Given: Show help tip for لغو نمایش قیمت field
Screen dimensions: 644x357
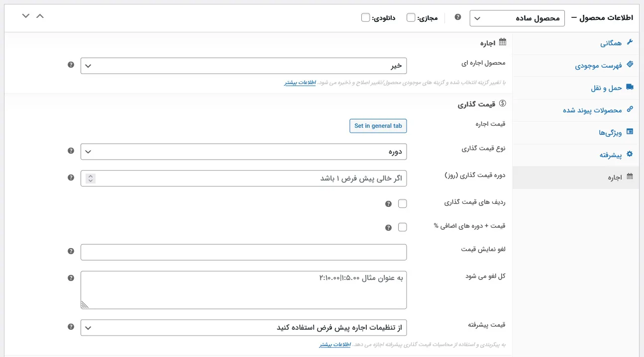Looking at the screenshot, I should pyautogui.click(x=71, y=252).
